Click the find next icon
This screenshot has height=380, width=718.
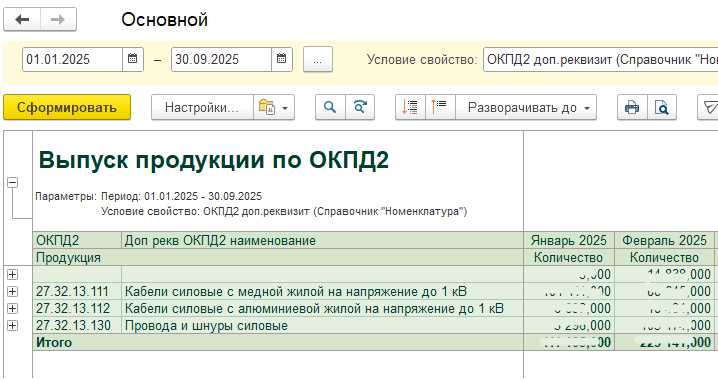click(360, 108)
